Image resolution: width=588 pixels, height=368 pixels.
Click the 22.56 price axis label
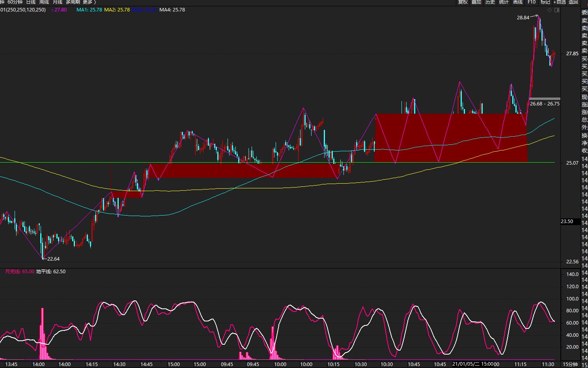572,262
